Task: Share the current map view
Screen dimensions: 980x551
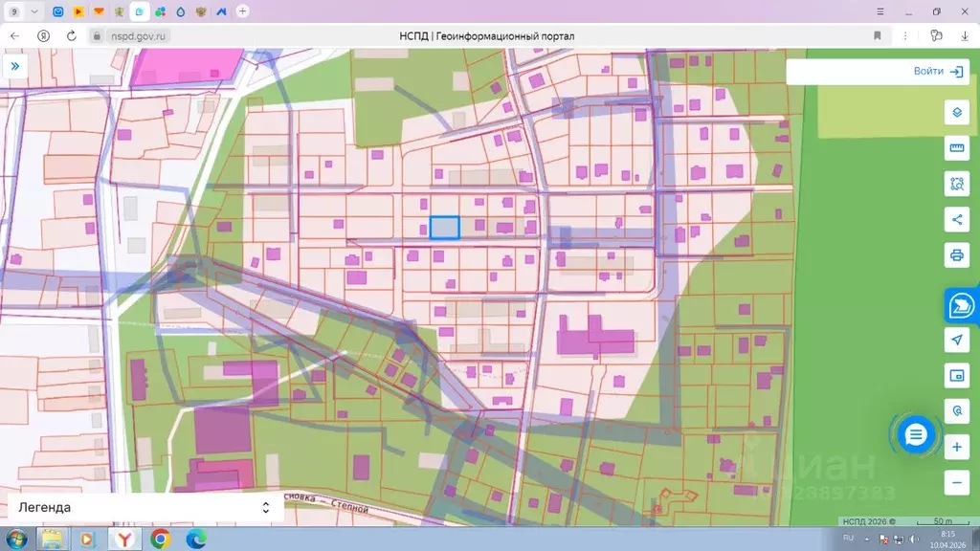Action: pyautogui.click(x=957, y=219)
